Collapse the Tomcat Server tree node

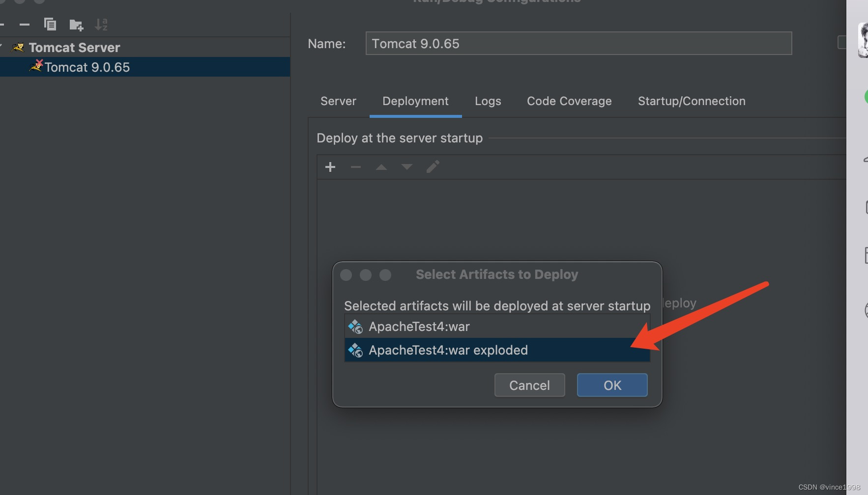[x=1, y=47]
